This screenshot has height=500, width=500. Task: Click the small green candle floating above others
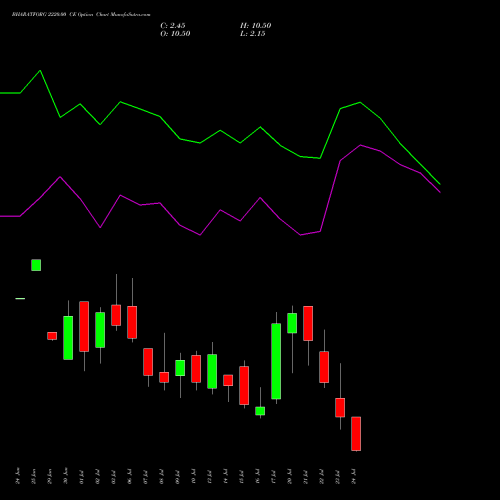[x=36, y=265]
